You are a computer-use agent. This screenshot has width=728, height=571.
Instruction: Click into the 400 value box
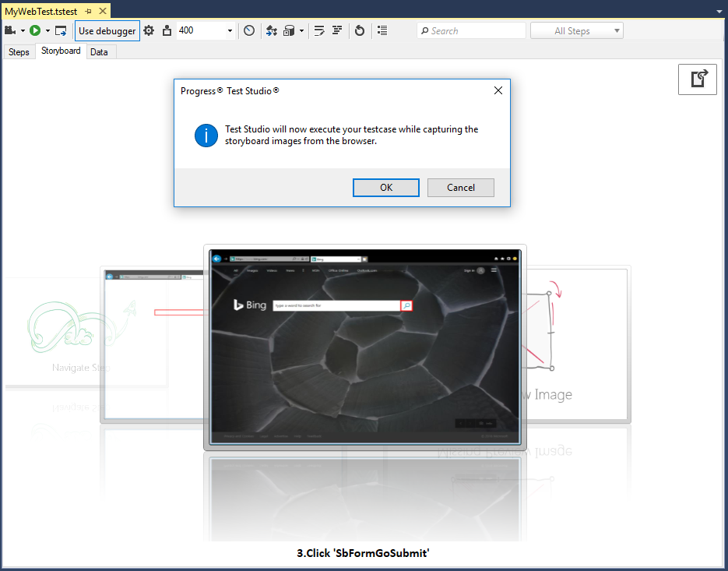click(201, 30)
